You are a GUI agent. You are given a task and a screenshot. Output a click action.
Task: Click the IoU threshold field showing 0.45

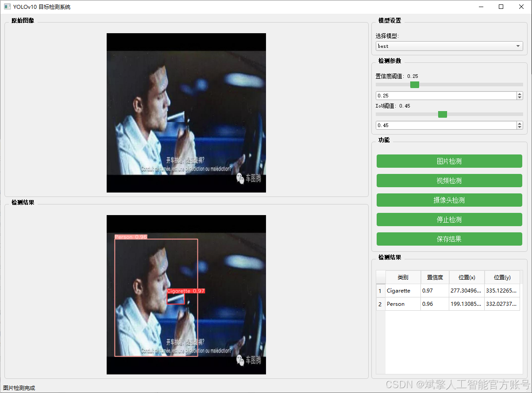[x=446, y=125]
